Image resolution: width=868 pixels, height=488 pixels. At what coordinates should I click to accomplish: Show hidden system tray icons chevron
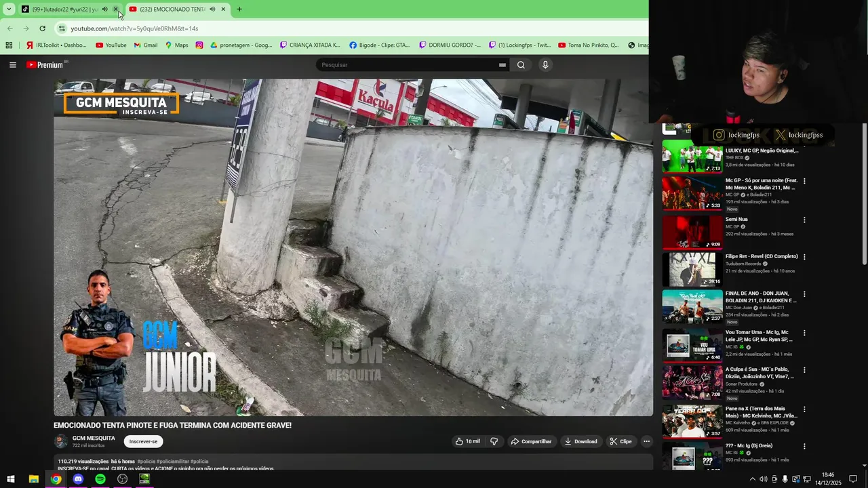752,479
